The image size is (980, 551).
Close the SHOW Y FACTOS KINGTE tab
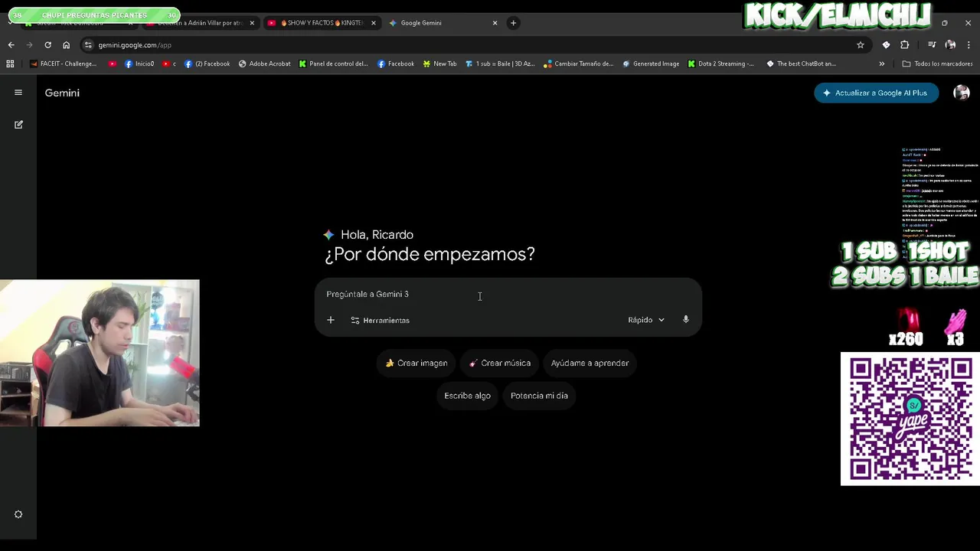(374, 23)
